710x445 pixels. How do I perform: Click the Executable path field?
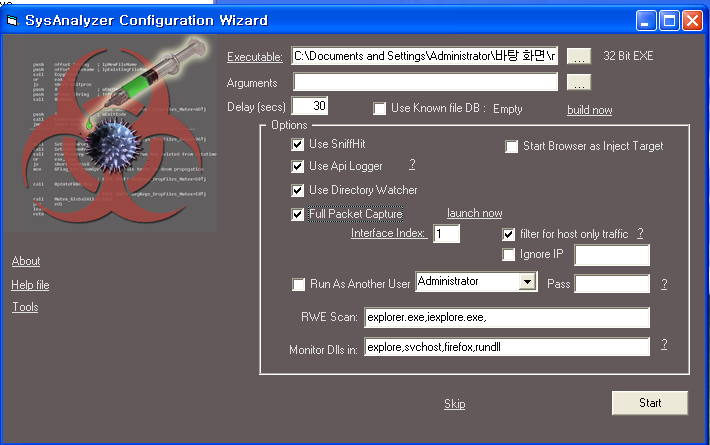click(x=424, y=56)
